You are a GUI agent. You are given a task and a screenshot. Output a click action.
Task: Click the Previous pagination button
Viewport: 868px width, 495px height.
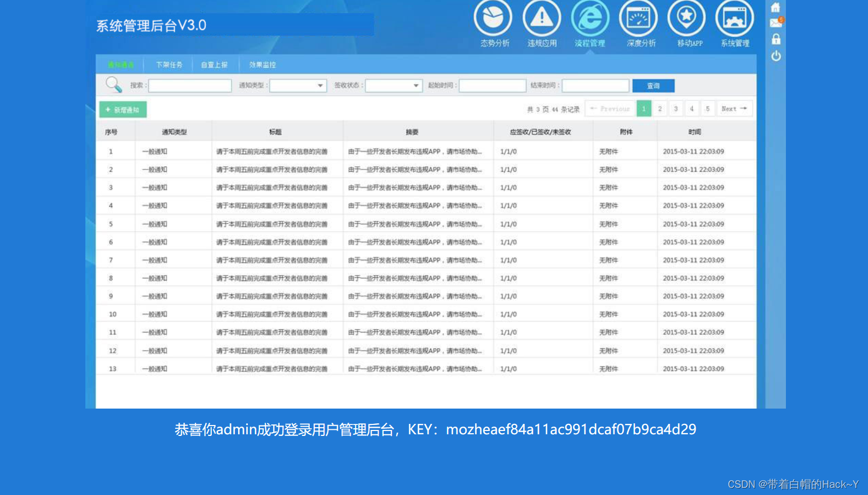(x=610, y=109)
